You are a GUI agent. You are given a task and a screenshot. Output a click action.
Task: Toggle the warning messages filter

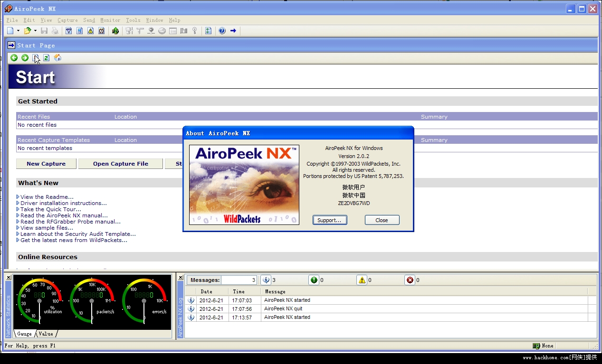(362, 280)
